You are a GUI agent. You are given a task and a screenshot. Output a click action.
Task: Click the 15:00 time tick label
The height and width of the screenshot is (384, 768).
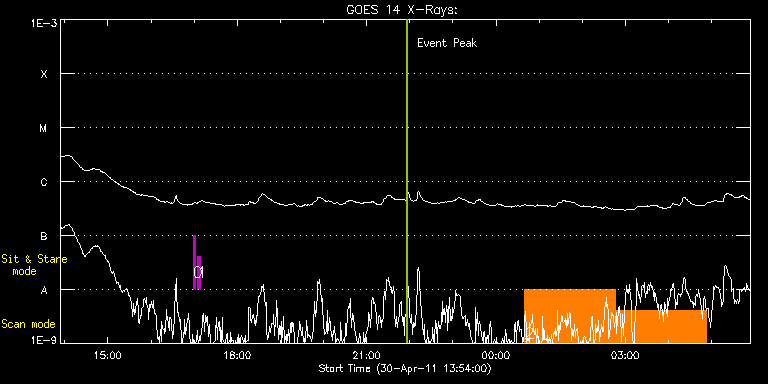tap(107, 355)
